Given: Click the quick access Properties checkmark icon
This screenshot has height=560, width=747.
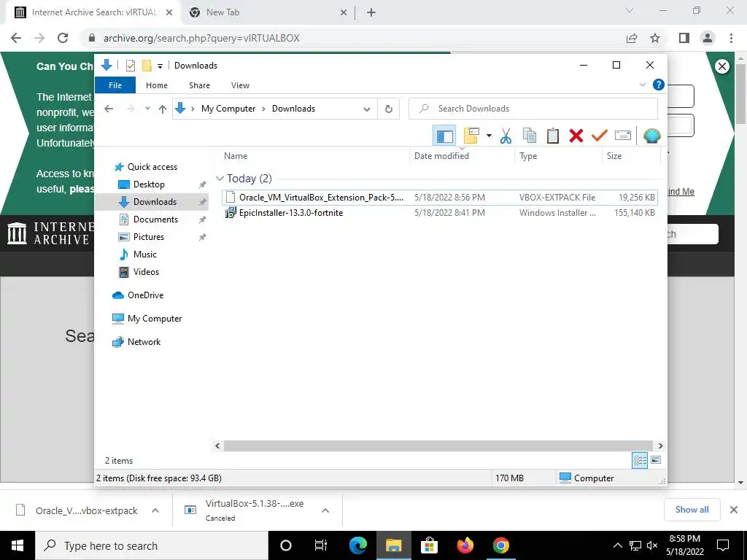Looking at the screenshot, I should pos(131,66).
